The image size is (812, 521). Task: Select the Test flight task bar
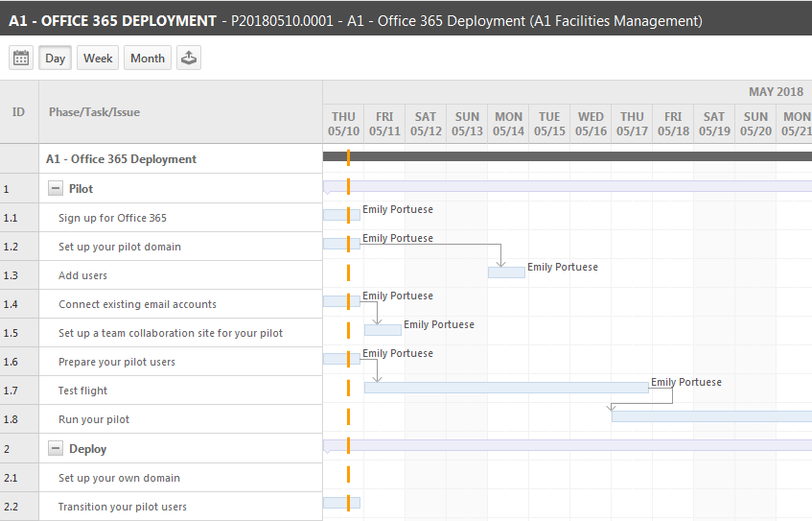506,388
